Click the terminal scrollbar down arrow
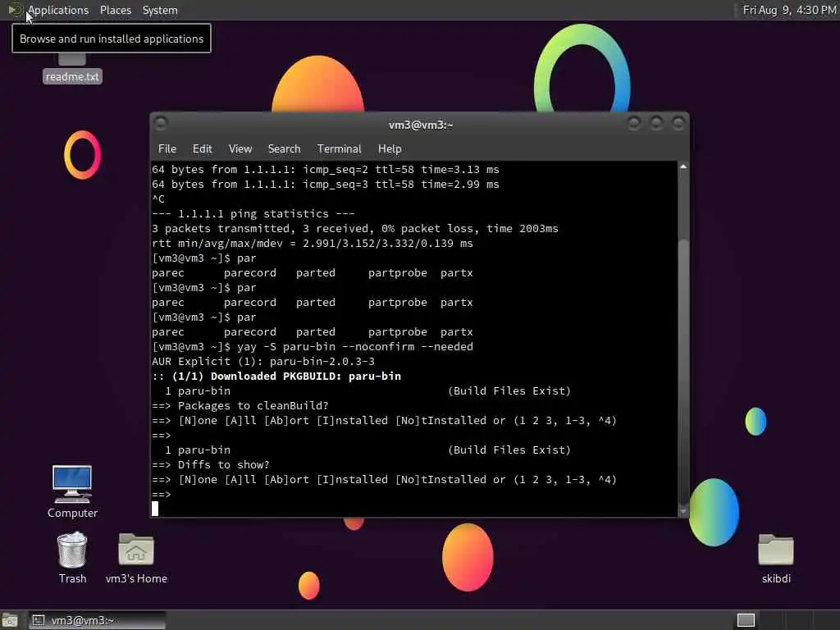 pos(683,512)
